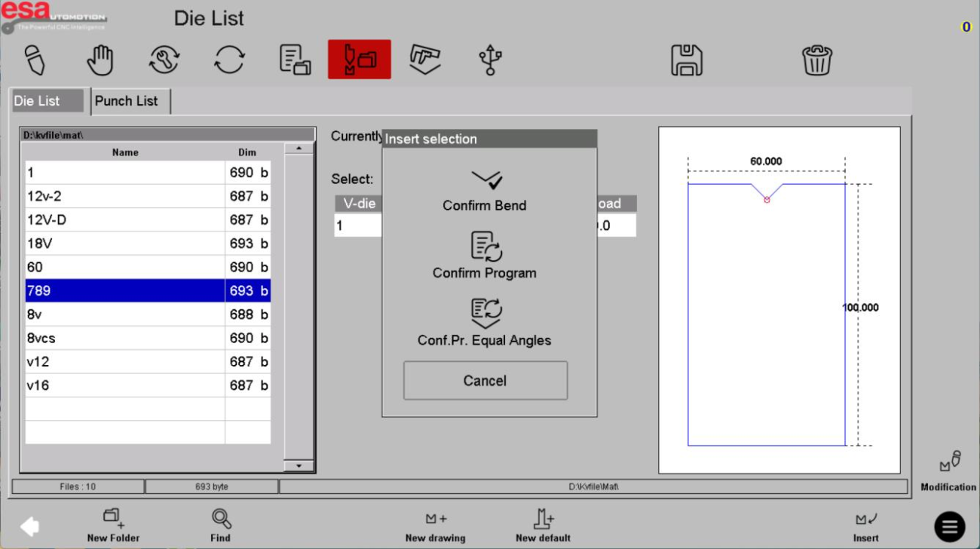Viewport: 980px width, 549px height.
Task: Choose Confirm Bend in Insert selection
Action: [x=485, y=190]
